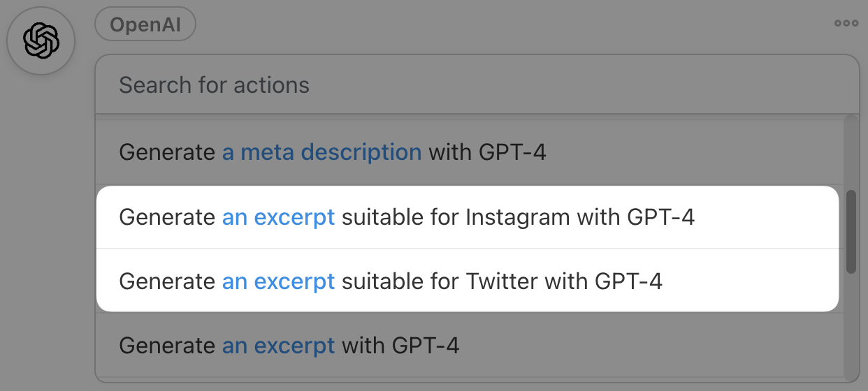Screen dimensions: 868x391
Task: Click the actions list scrollbar thumb
Action: (x=851, y=231)
